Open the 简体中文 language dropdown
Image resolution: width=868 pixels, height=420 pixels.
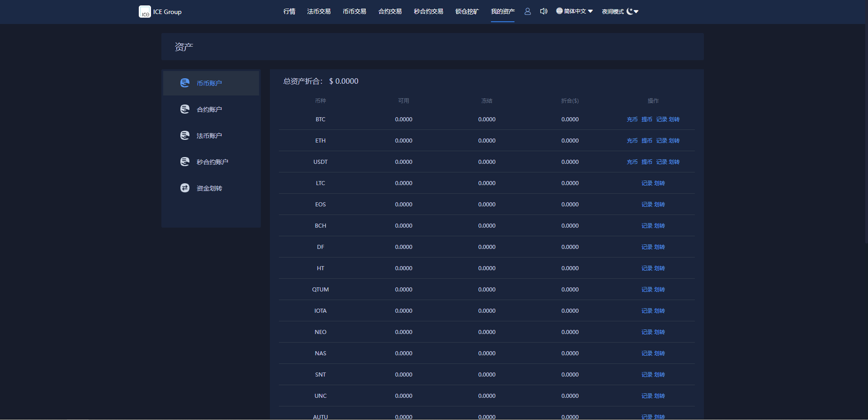point(574,11)
